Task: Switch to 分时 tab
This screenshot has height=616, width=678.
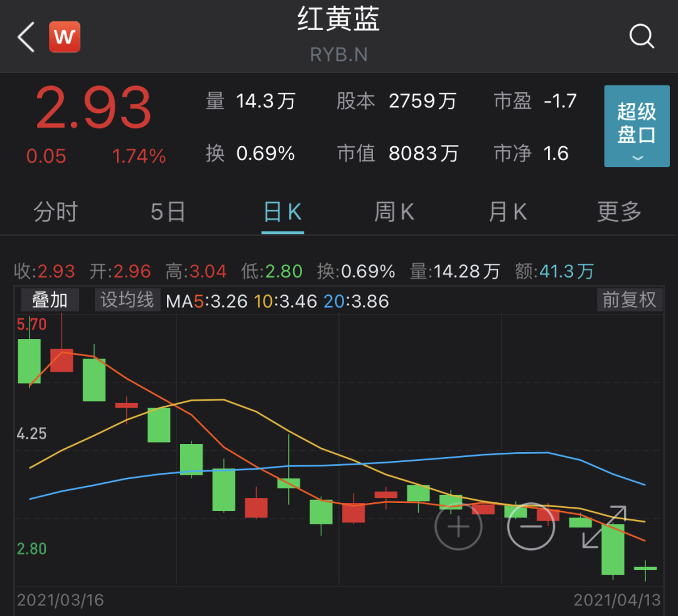Action: (x=56, y=212)
